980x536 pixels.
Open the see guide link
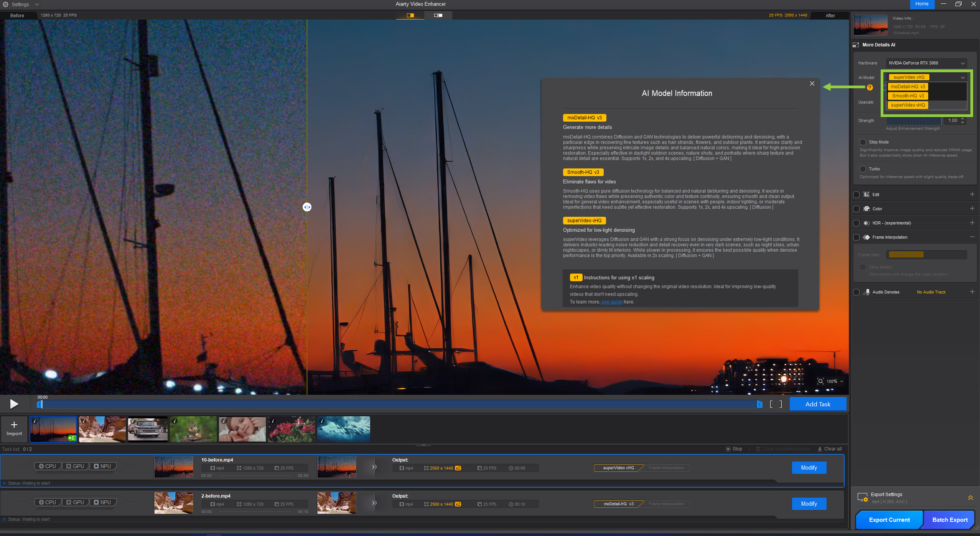point(611,302)
